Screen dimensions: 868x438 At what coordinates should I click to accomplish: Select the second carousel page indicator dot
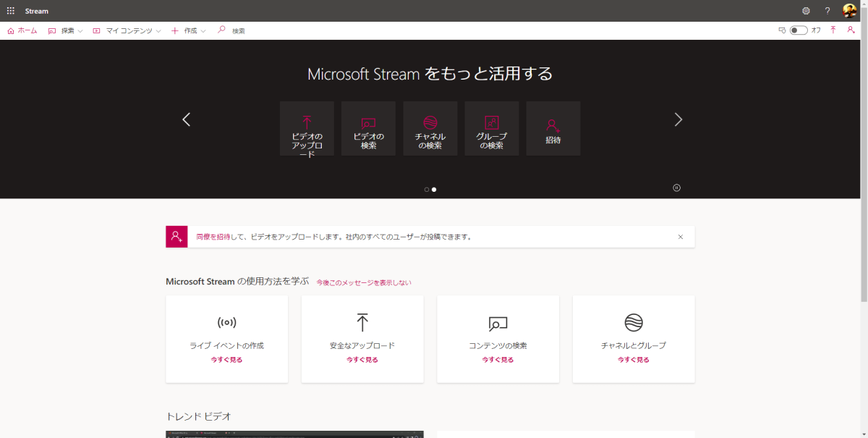434,189
